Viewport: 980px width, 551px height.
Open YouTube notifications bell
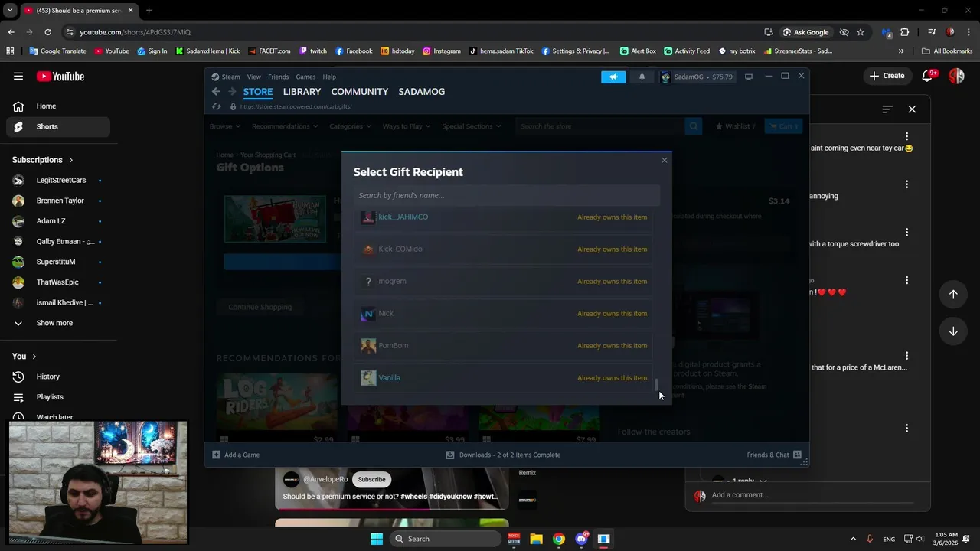928,76
